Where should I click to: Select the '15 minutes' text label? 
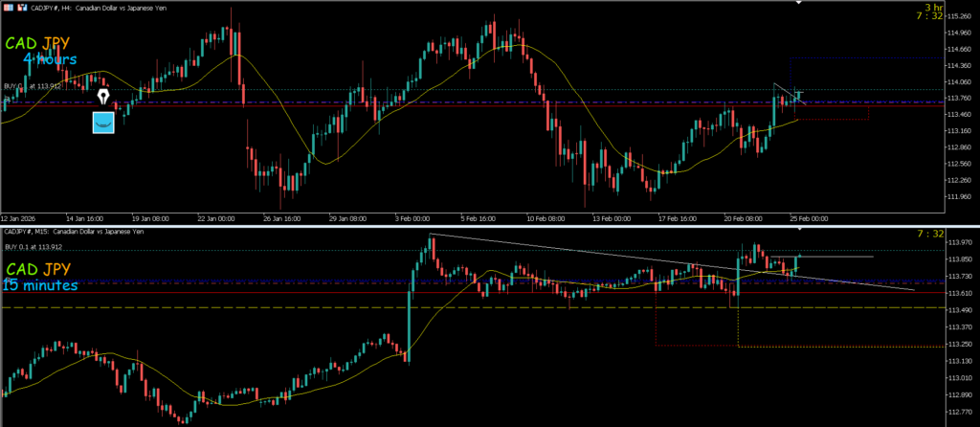coord(40,284)
